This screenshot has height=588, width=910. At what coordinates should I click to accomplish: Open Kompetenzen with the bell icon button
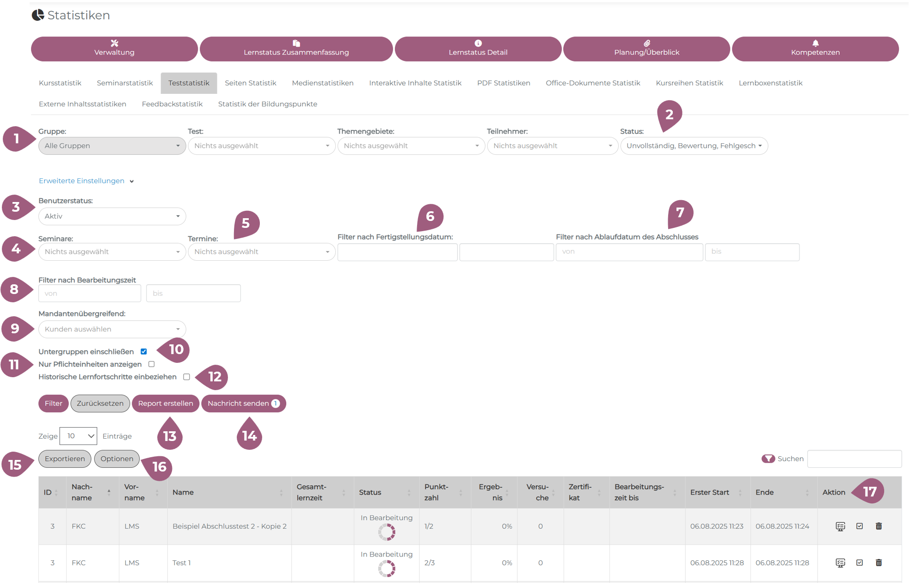point(815,49)
